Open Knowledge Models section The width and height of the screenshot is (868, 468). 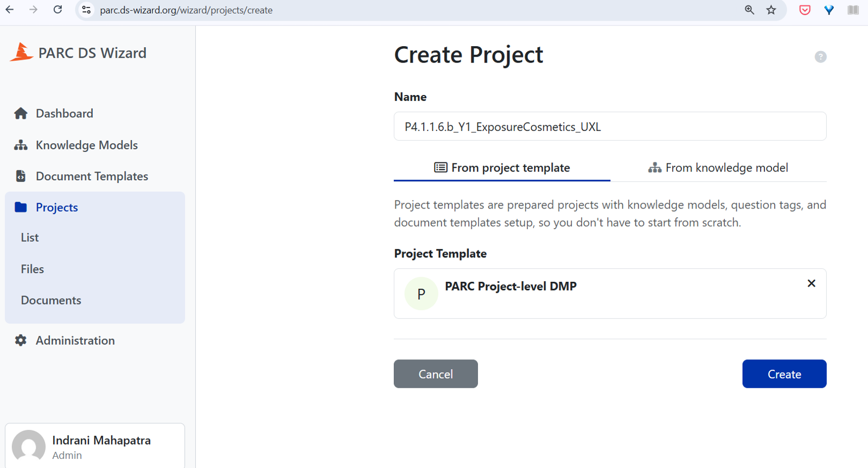click(x=86, y=145)
